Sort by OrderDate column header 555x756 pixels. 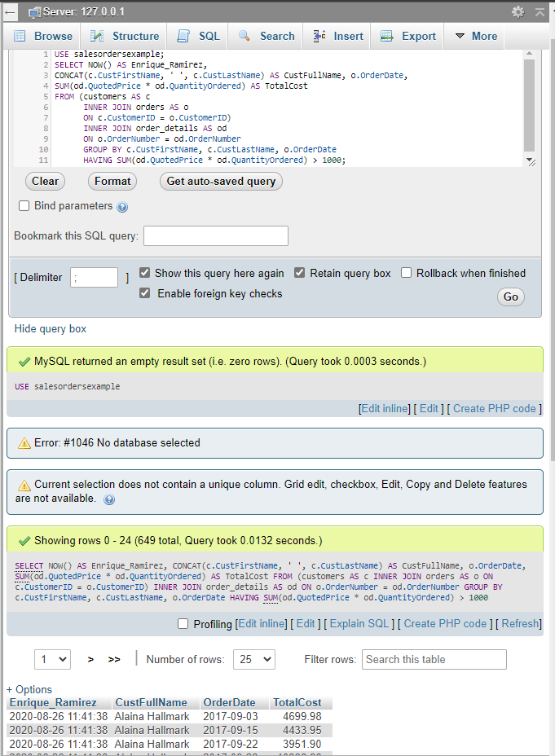tap(229, 702)
